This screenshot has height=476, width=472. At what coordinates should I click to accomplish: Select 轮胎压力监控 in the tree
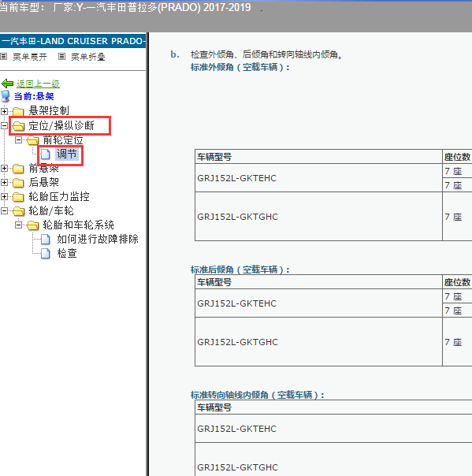pos(59,196)
